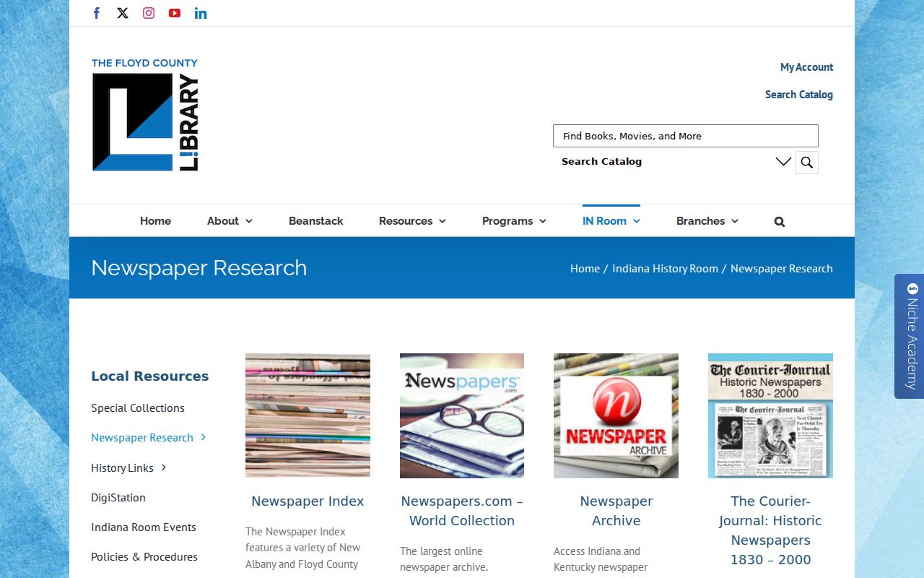
Task: Open the Courier-Journal Historic Newspapers thumbnail
Action: coord(770,415)
